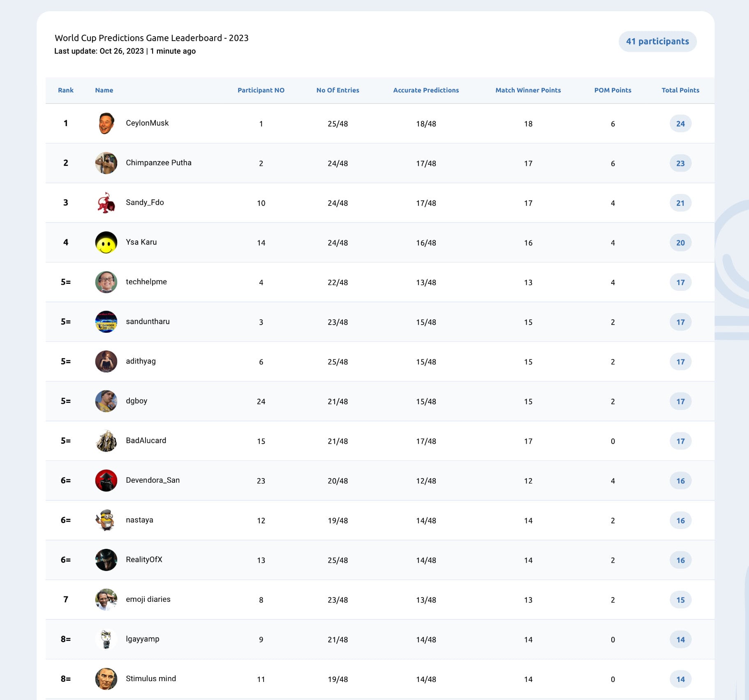Click nastaya's minion avatar
Image resolution: width=749 pixels, height=700 pixels.
pos(106,520)
